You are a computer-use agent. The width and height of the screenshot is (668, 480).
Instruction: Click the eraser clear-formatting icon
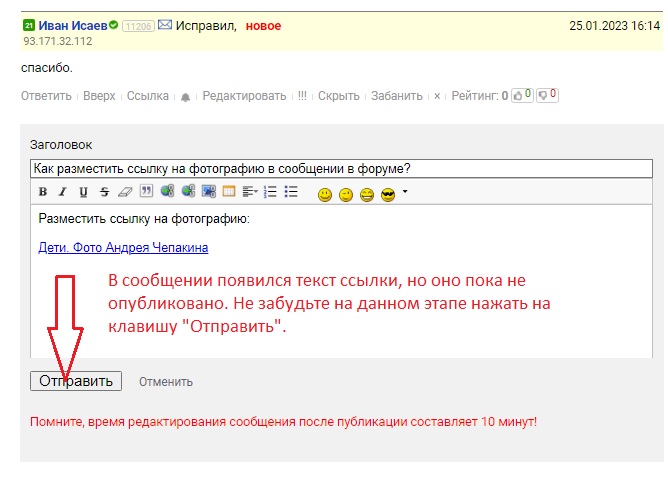[x=125, y=192]
